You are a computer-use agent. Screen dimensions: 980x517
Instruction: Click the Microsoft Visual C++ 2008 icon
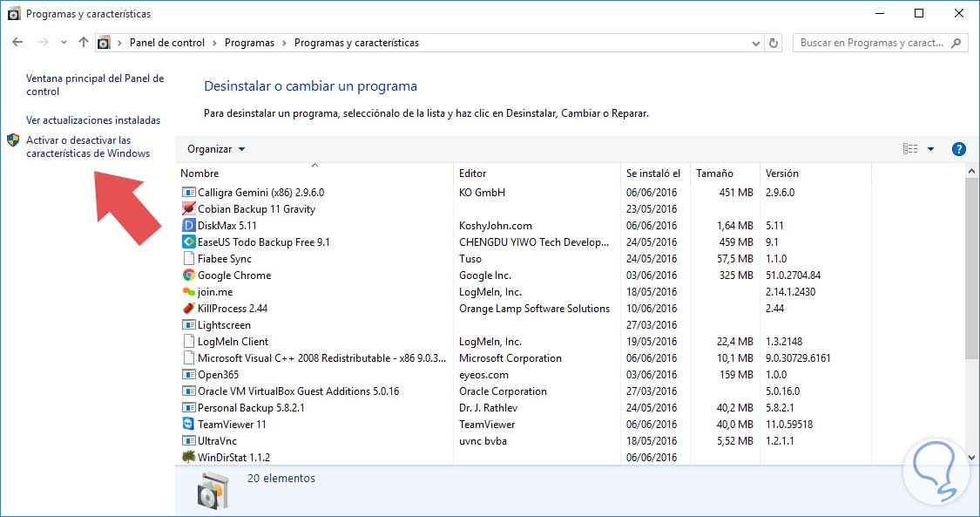coord(189,358)
